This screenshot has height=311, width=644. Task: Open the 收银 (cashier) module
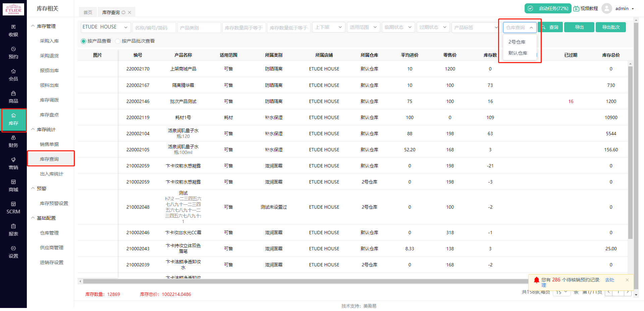coord(13,30)
